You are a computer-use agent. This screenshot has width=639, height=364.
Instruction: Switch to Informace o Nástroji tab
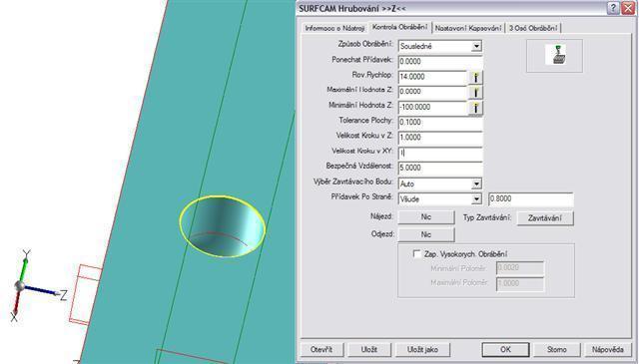(x=335, y=28)
